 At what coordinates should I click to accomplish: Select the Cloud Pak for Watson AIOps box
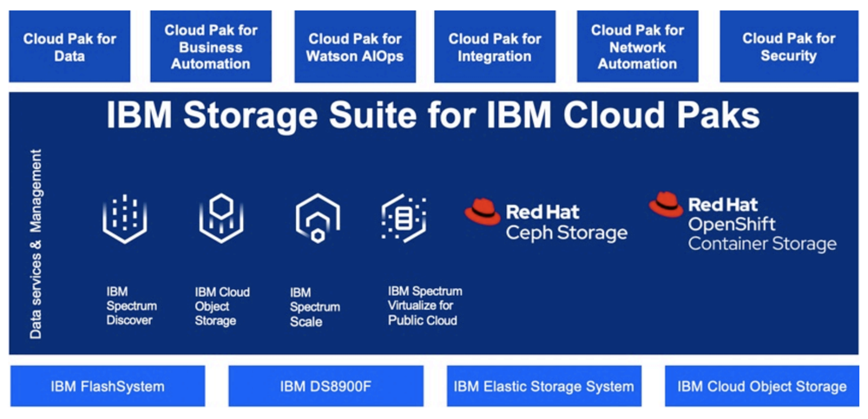tap(355, 47)
